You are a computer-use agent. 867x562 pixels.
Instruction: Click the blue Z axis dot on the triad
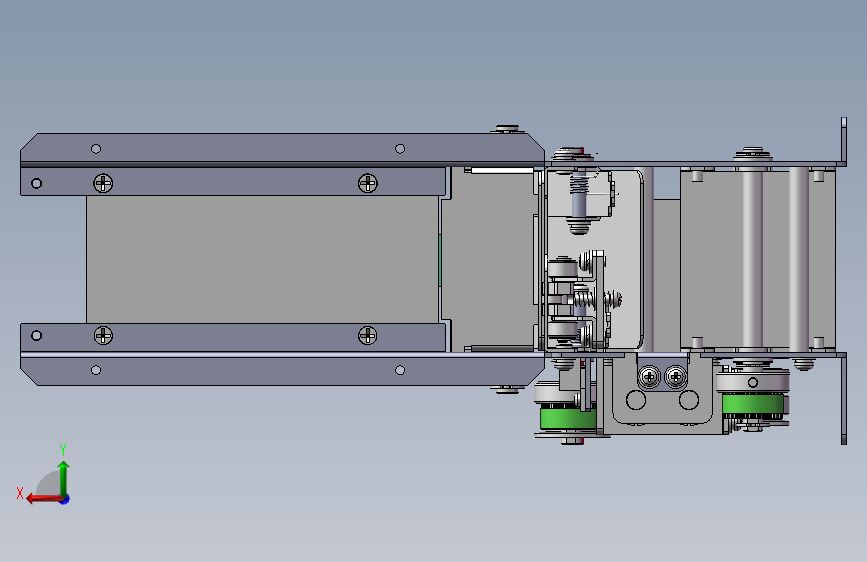pyautogui.click(x=65, y=500)
